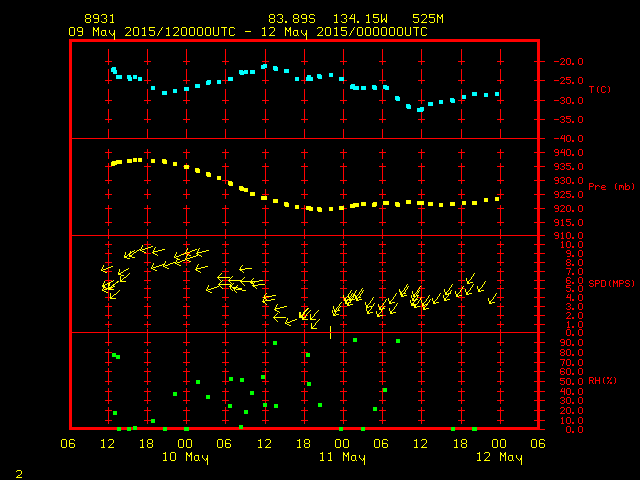The width and height of the screenshot is (640, 480).
Task: Click the "10 May" date label
Action: point(185,457)
